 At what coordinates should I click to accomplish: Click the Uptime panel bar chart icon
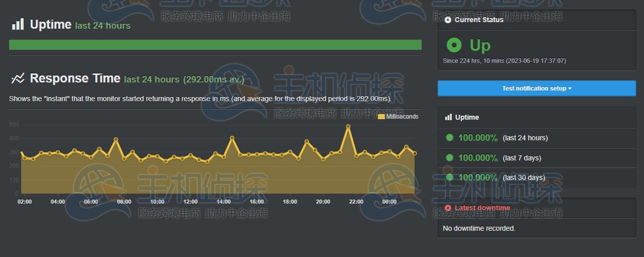pyautogui.click(x=448, y=117)
